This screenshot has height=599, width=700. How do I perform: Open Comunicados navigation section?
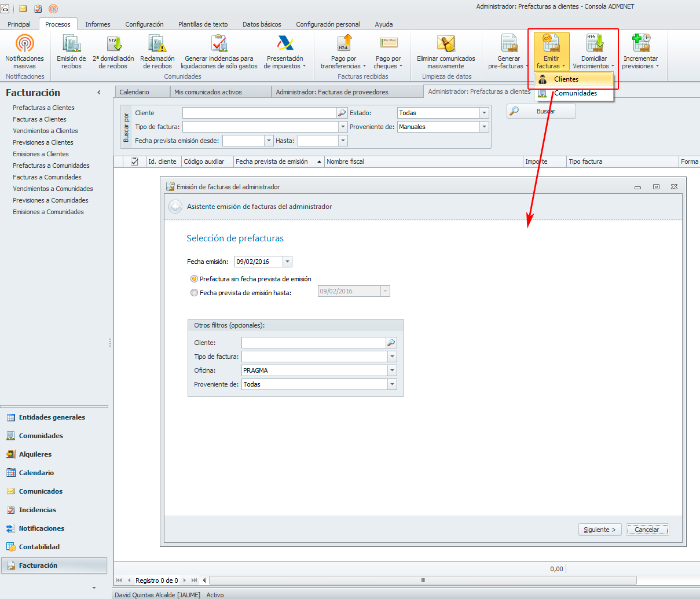point(54,491)
